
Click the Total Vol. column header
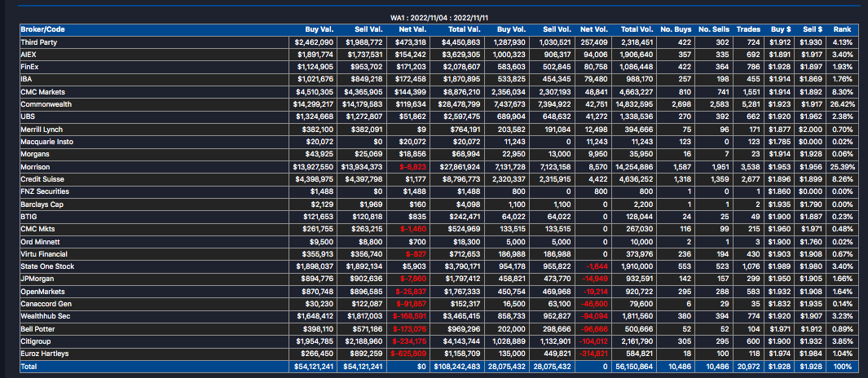637,29
